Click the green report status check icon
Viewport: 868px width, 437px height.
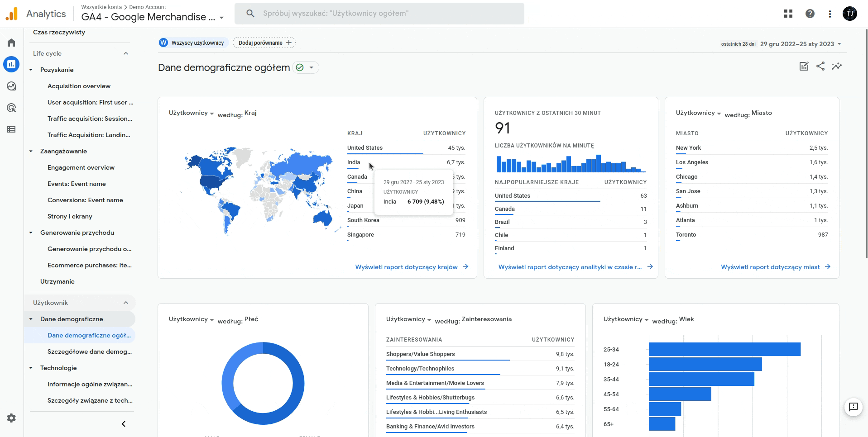pyautogui.click(x=300, y=67)
